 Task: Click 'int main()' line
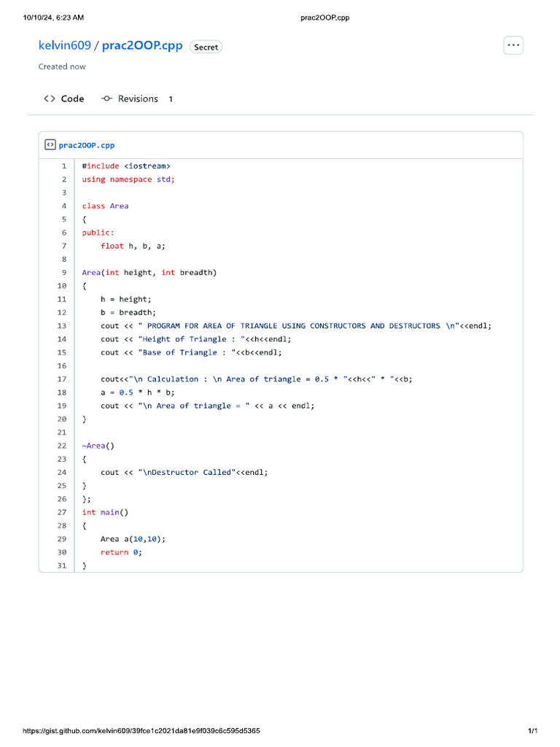pos(105,513)
